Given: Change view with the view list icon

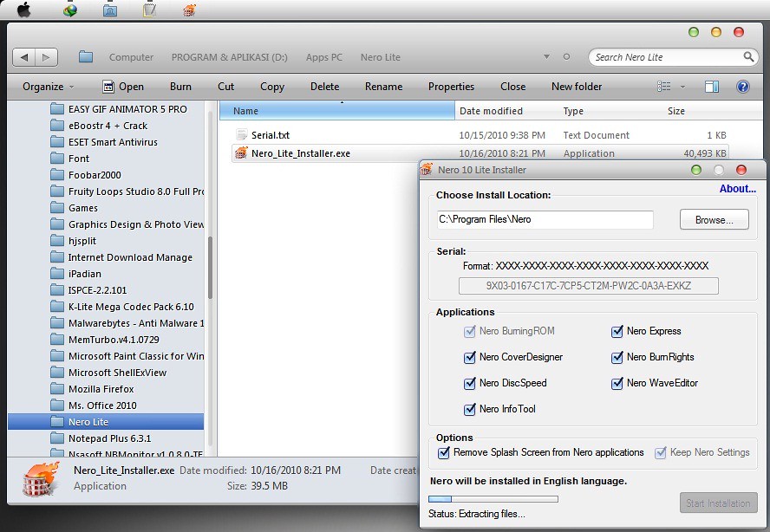Looking at the screenshot, I should point(664,87).
